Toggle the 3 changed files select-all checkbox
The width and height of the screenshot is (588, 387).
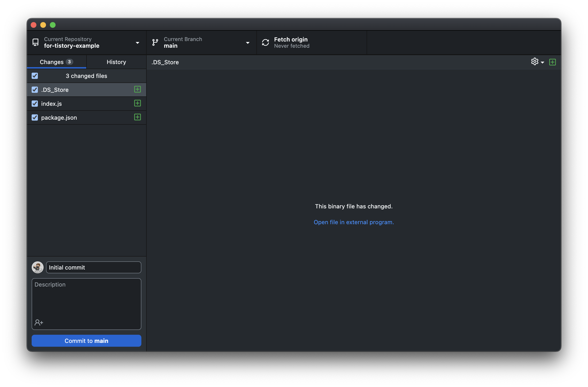coord(35,76)
